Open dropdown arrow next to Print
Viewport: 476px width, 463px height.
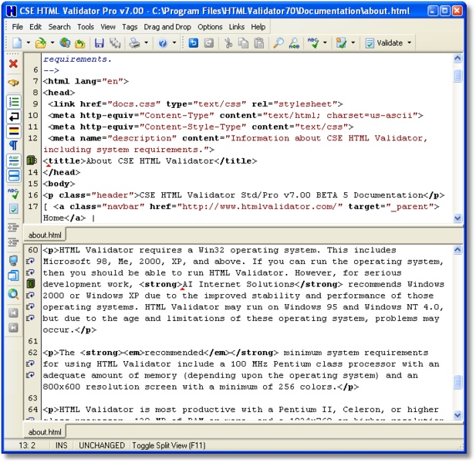click(146, 42)
